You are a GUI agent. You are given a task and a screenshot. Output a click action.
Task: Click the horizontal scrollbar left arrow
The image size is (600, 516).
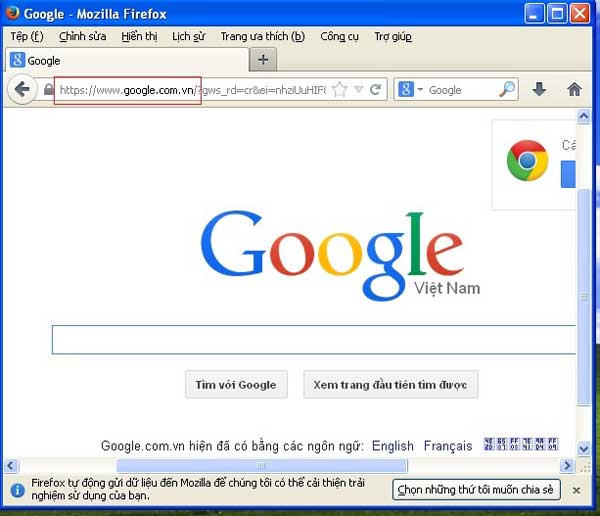coord(11,466)
